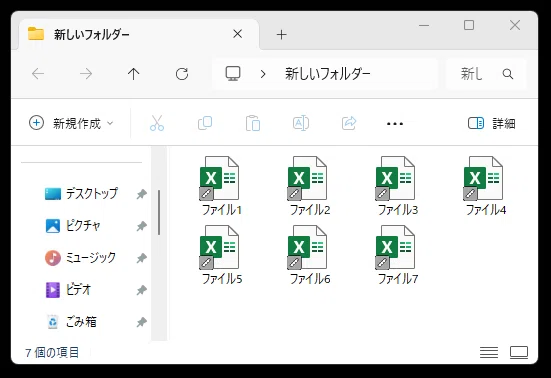Select the ファイル4 Excel shortcut
The height and width of the screenshot is (378, 551).
pyautogui.click(x=485, y=186)
